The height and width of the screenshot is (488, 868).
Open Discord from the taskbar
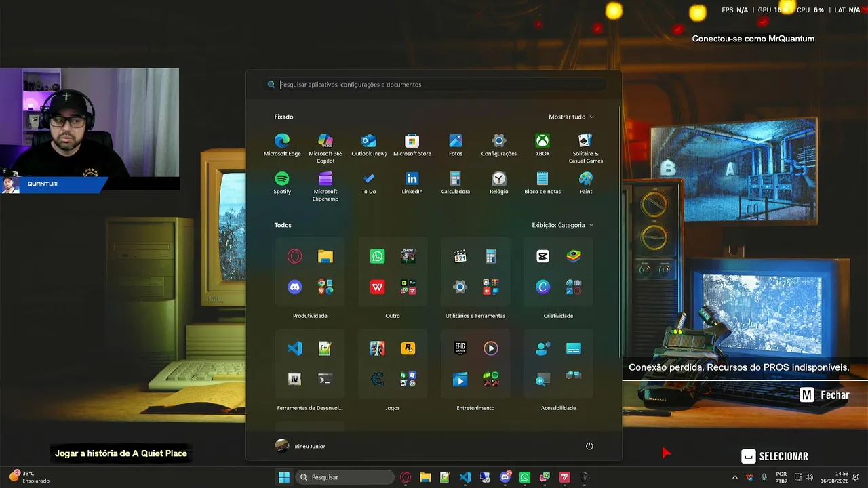coord(505,477)
